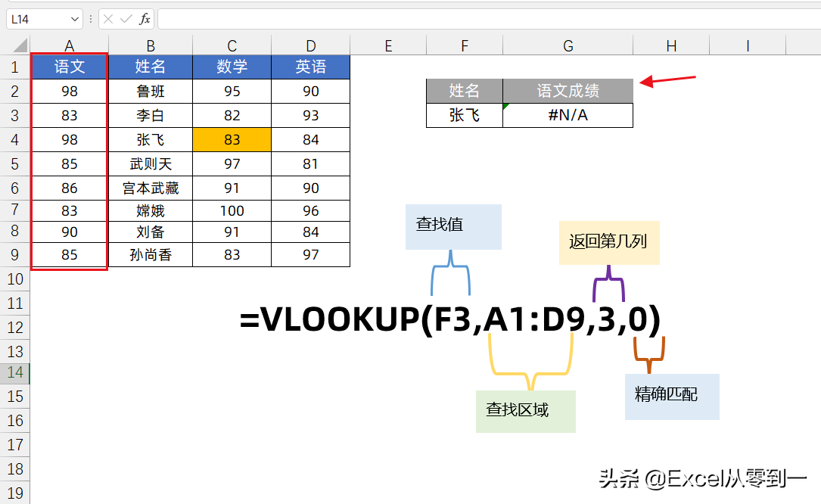Select row header 9

[15, 255]
